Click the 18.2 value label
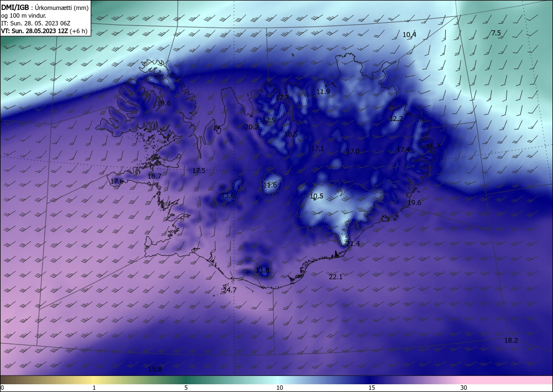Viewport: 553px width, 392px height. (511, 341)
